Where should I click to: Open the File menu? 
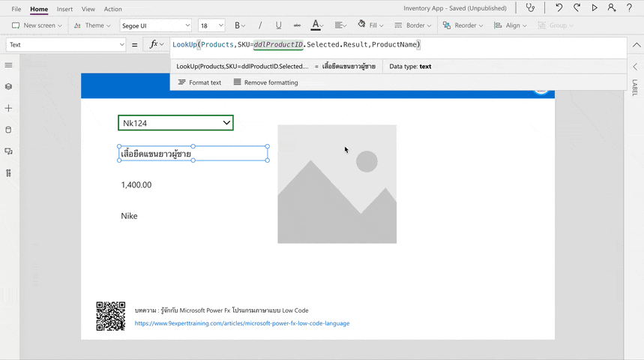[x=16, y=9]
